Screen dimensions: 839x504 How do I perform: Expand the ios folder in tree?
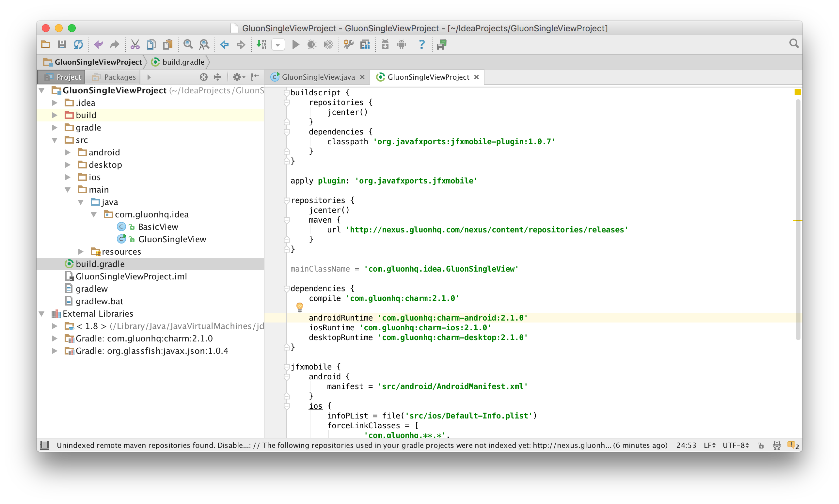(x=68, y=177)
